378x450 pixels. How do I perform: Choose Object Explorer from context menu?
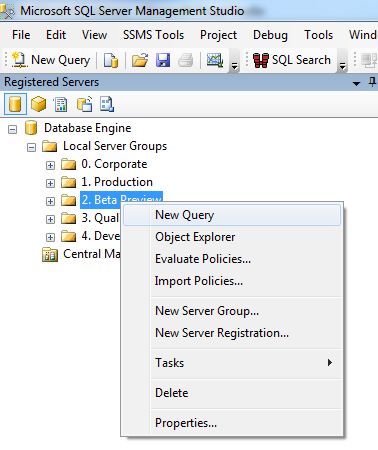pyautogui.click(x=232, y=237)
